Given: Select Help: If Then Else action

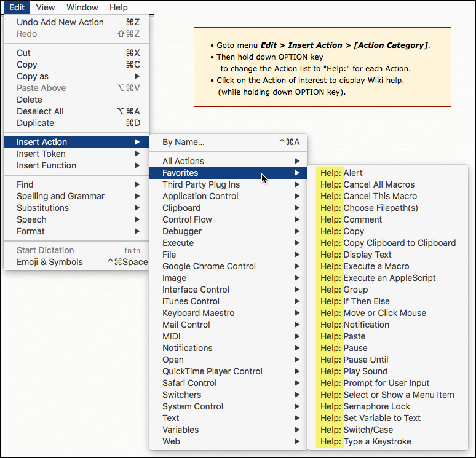Looking at the screenshot, I should pyautogui.click(x=355, y=301).
